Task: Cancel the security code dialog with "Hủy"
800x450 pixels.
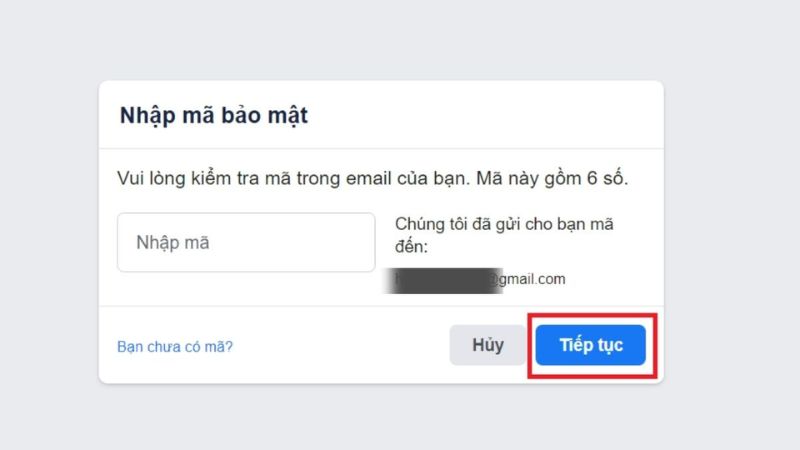Action: coord(488,346)
